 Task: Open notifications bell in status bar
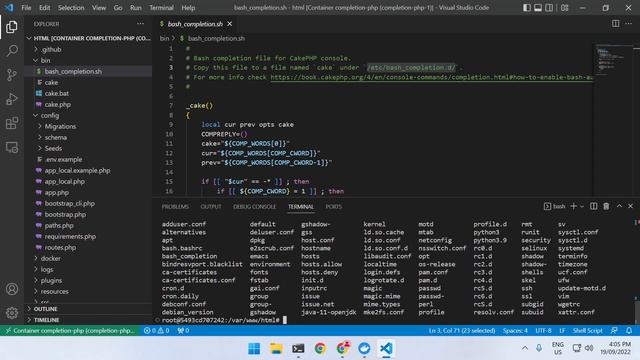tap(629, 331)
